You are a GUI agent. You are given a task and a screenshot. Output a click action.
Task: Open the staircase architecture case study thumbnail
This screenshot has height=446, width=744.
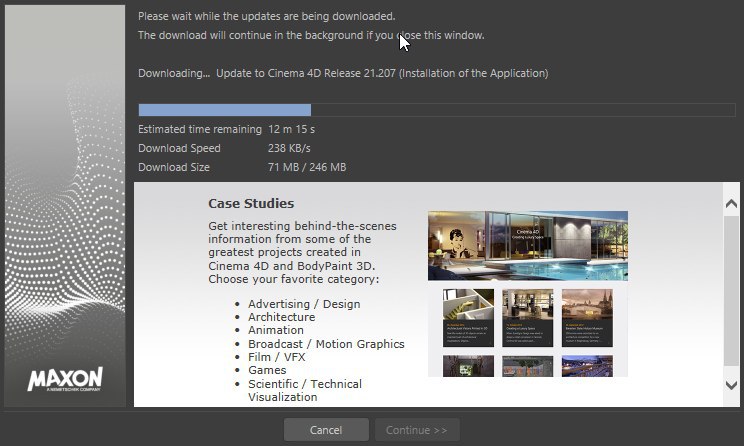point(468,318)
